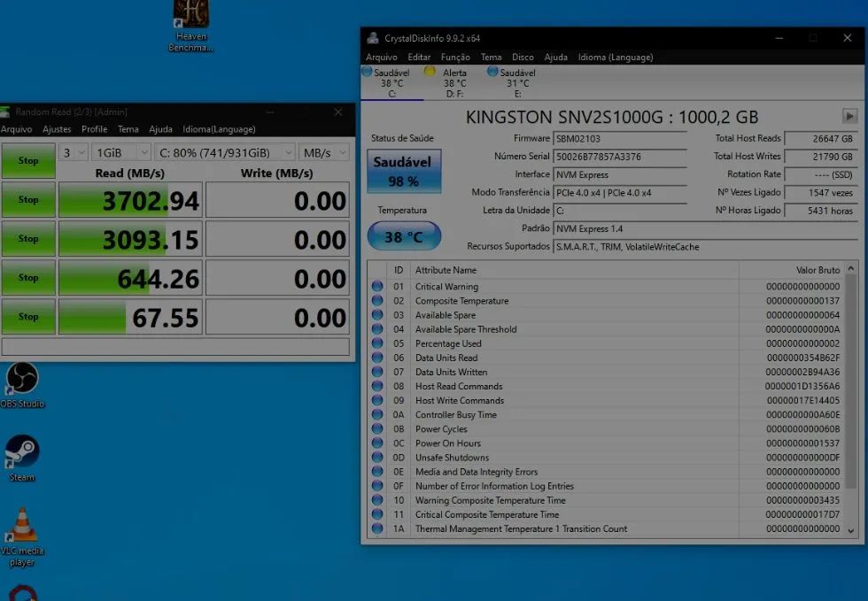
Task: Click Composite Temperature status orb
Action: (x=377, y=301)
